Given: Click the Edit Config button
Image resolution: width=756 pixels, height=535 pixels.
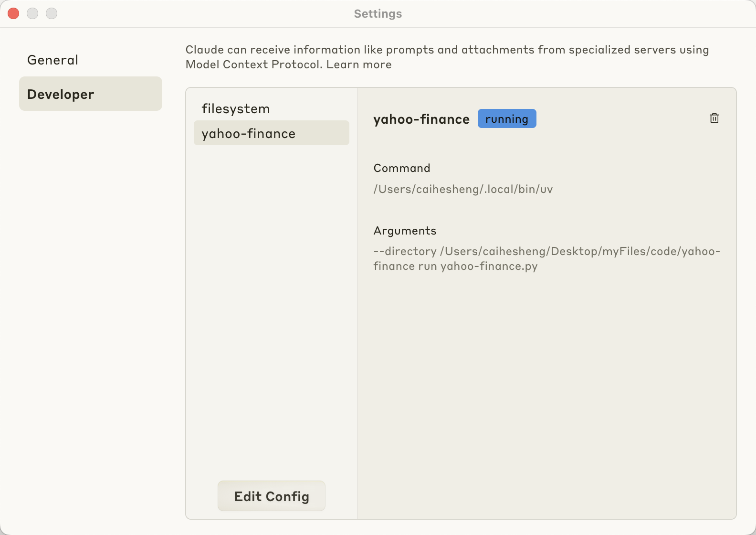Looking at the screenshot, I should point(271,496).
